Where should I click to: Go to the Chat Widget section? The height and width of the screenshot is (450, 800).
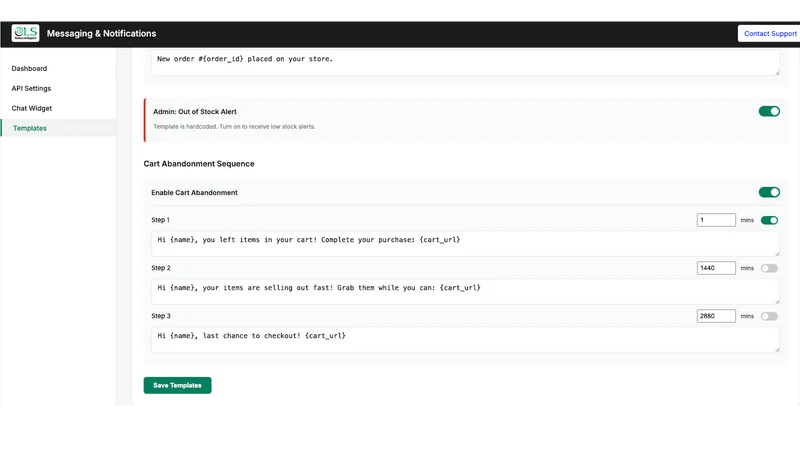pyautogui.click(x=32, y=108)
